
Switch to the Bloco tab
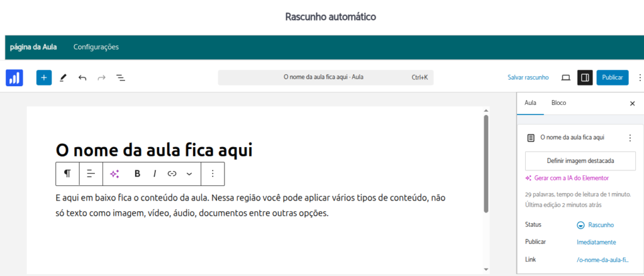tap(558, 102)
